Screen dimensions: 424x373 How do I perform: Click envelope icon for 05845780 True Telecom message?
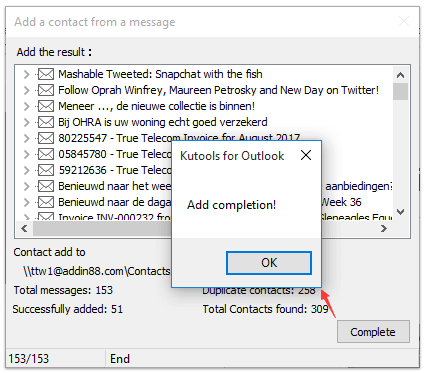point(46,154)
